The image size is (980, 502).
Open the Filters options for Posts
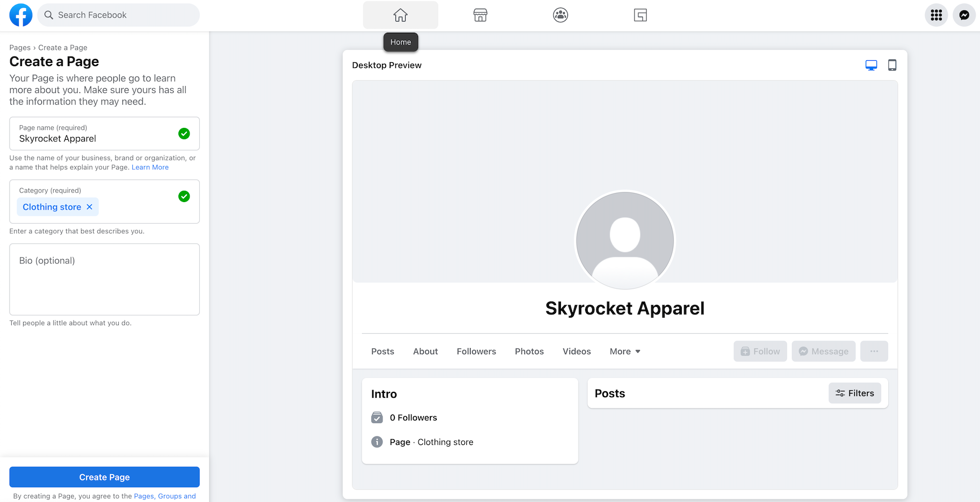pyautogui.click(x=854, y=393)
